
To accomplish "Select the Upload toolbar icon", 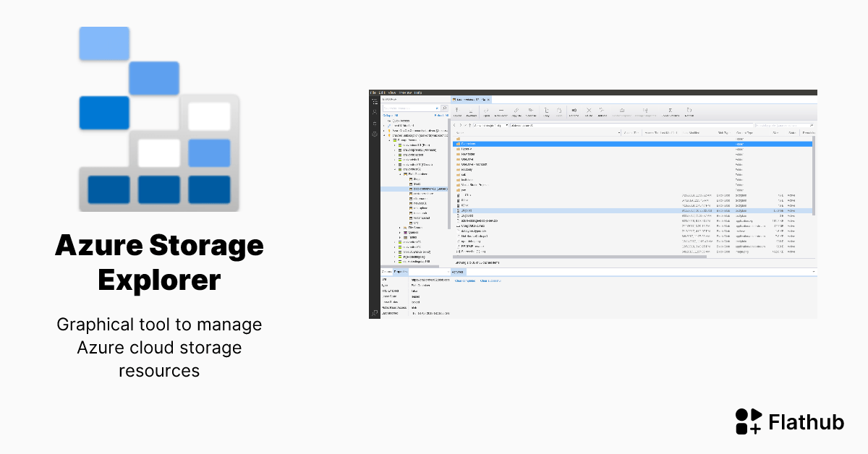I will [x=456, y=112].
